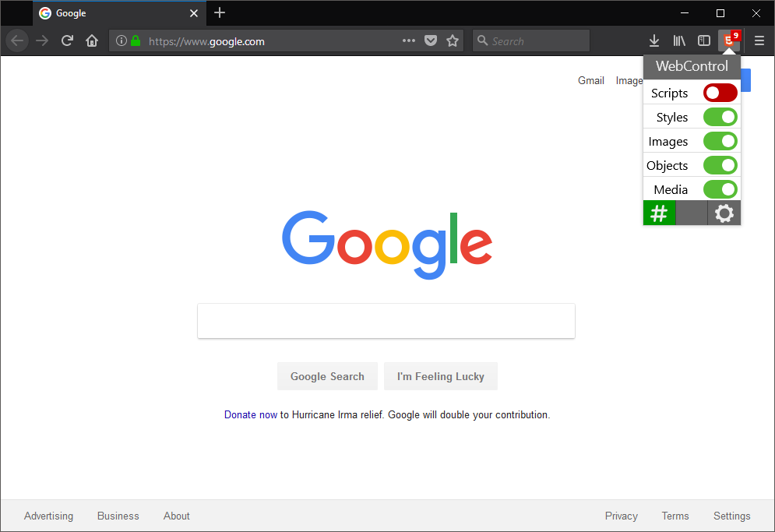Go to the home page icon
The width and height of the screenshot is (775, 532).
point(92,41)
